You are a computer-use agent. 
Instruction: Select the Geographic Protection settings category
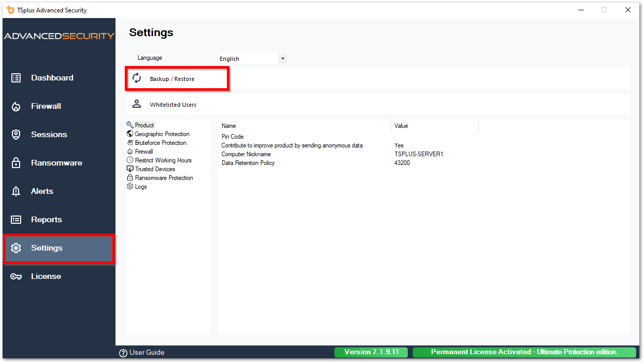pos(161,134)
